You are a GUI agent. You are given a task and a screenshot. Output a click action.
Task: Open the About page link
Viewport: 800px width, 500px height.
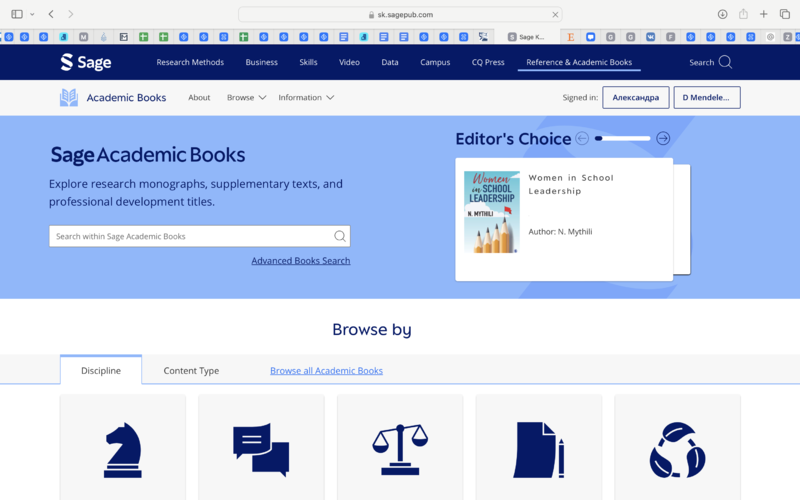click(x=199, y=97)
